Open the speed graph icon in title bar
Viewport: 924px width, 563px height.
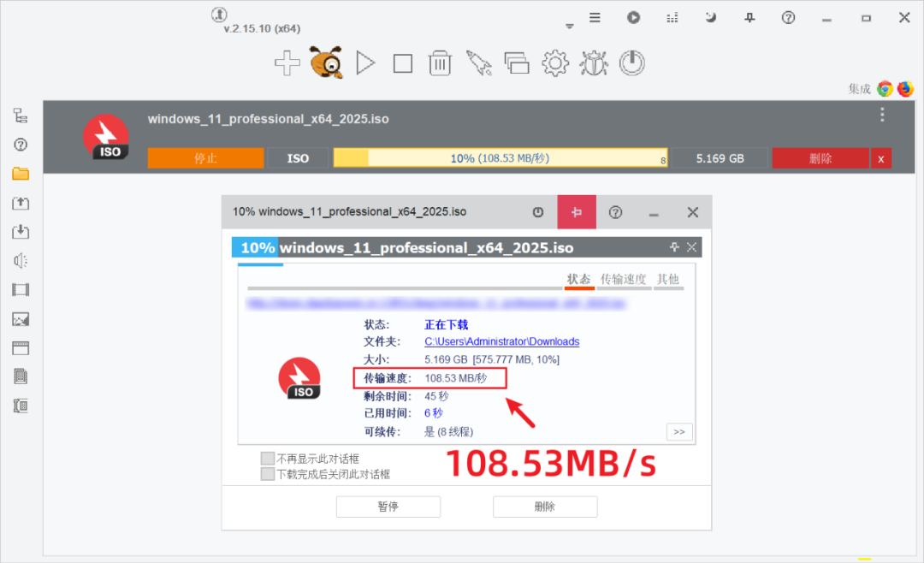point(672,18)
